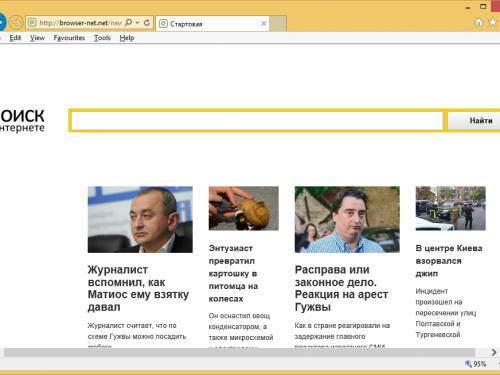Click the site favicon in address bar
500x375 pixels.
click(x=32, y=23)
